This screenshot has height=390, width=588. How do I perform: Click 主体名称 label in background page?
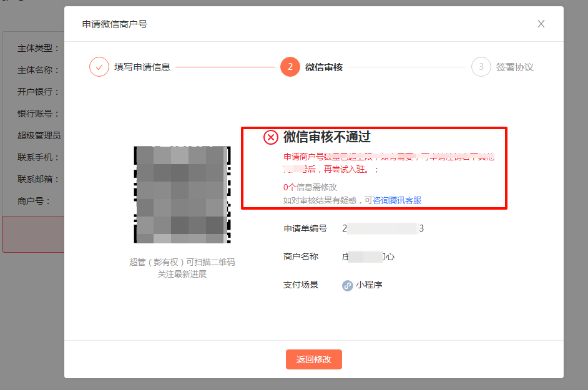[x=38, y=70]
